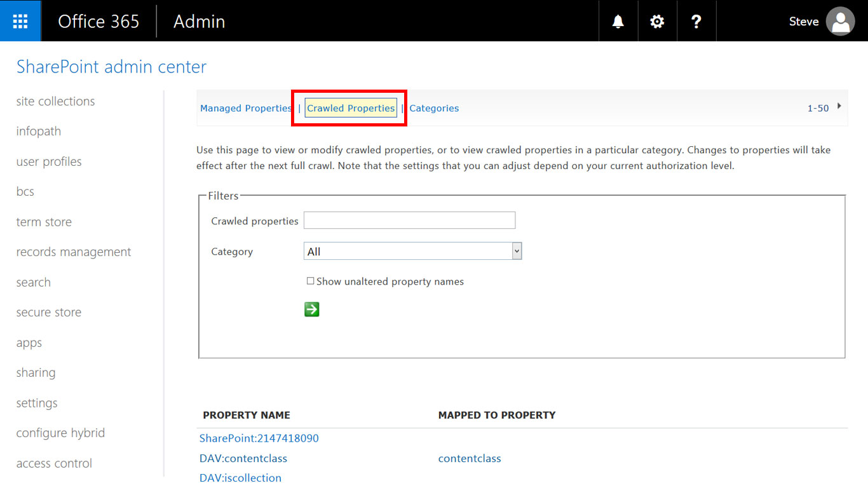Open the DAV:iscollection property link

tap(240, 478)
